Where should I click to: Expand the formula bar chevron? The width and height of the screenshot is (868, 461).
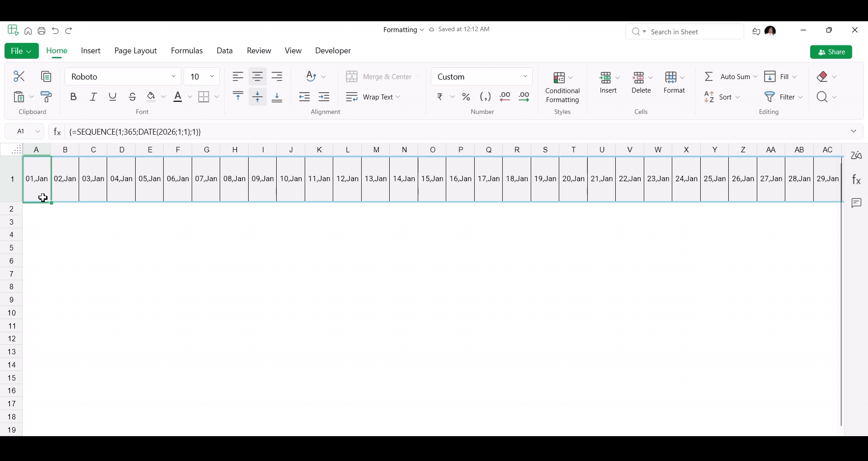pos(854,132)
